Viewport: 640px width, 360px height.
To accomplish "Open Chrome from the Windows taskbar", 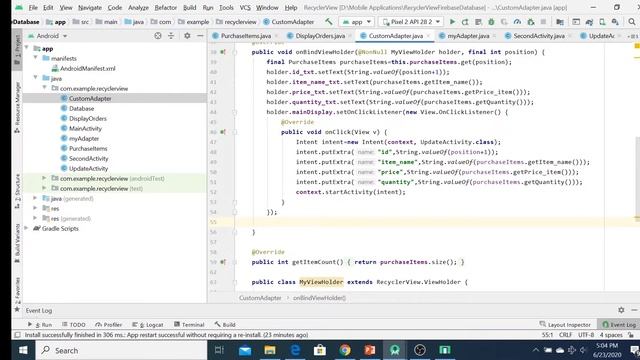I will tap(345, 350).
